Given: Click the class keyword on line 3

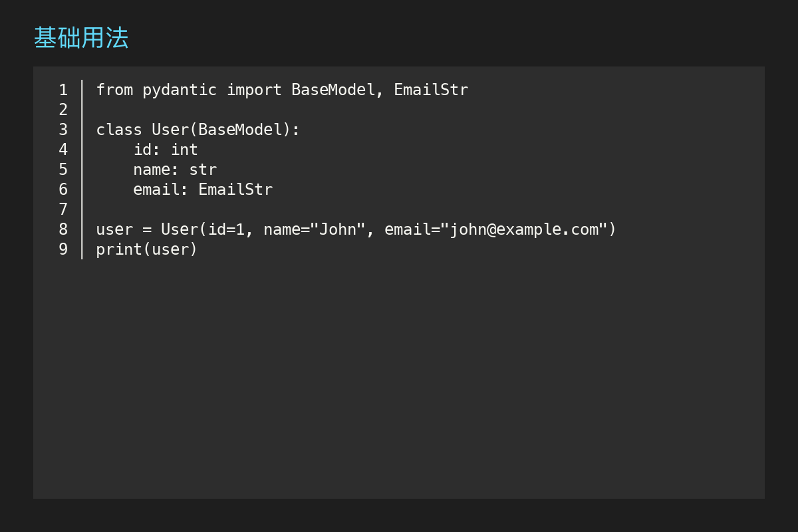Looking at the screenshot, I should (x=119, y=130).
